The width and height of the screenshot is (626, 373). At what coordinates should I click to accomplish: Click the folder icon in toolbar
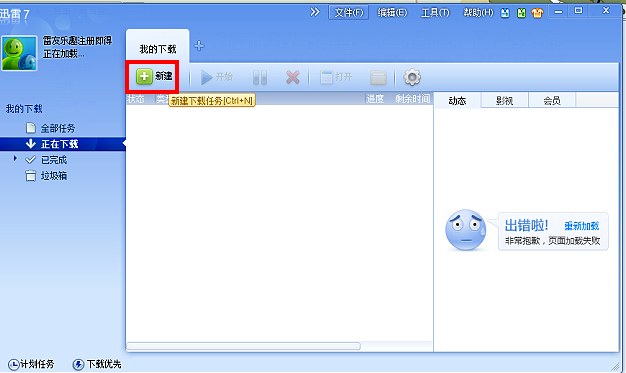click(378, 77)
